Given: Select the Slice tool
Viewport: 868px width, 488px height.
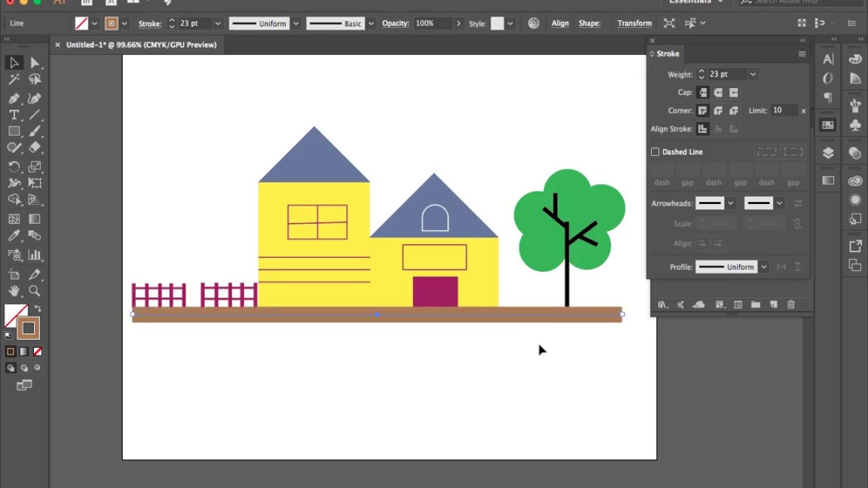Looking at the screenshot, I should tap(35, 274).
